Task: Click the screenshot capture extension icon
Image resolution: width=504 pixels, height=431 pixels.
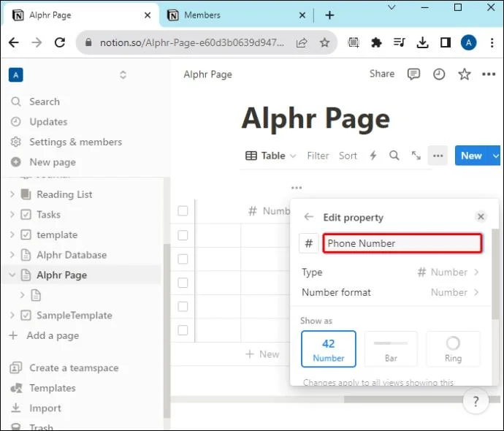Action: 354,42
